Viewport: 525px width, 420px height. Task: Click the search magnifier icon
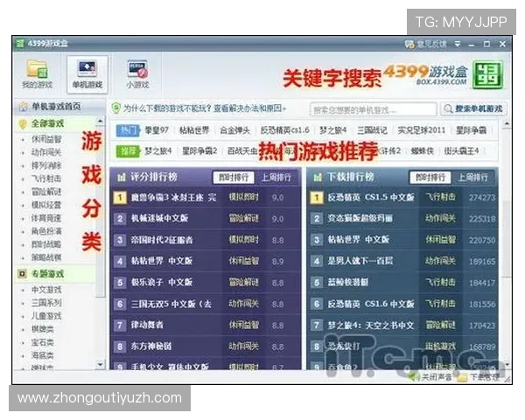tap(448, 108)
